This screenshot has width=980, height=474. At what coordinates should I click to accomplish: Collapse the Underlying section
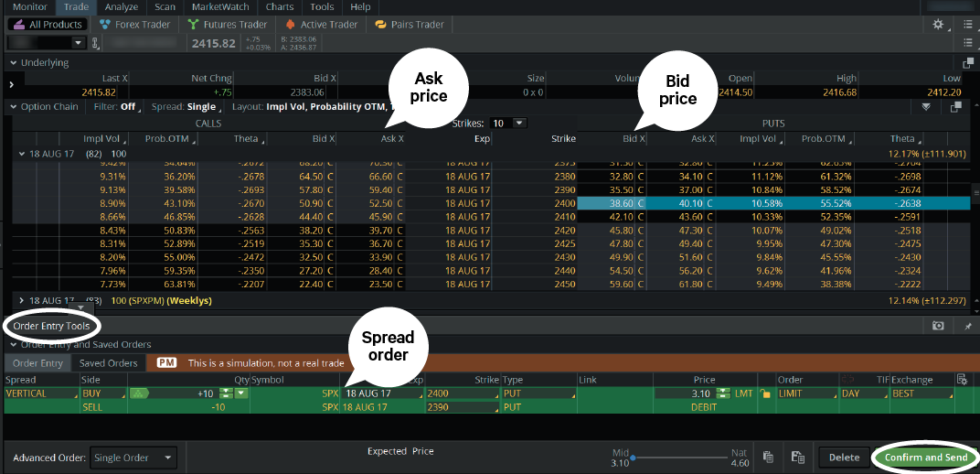(x=13, y=62)
